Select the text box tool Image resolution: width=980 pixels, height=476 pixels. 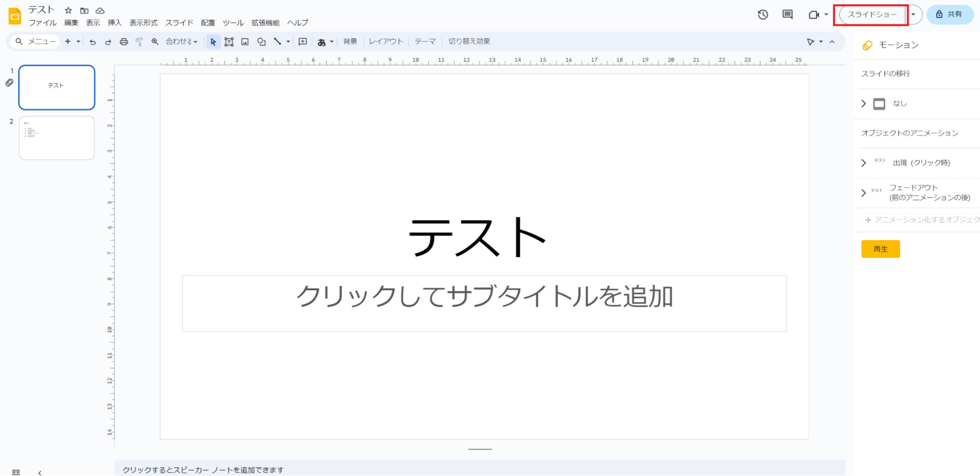(x=229, y=42)
